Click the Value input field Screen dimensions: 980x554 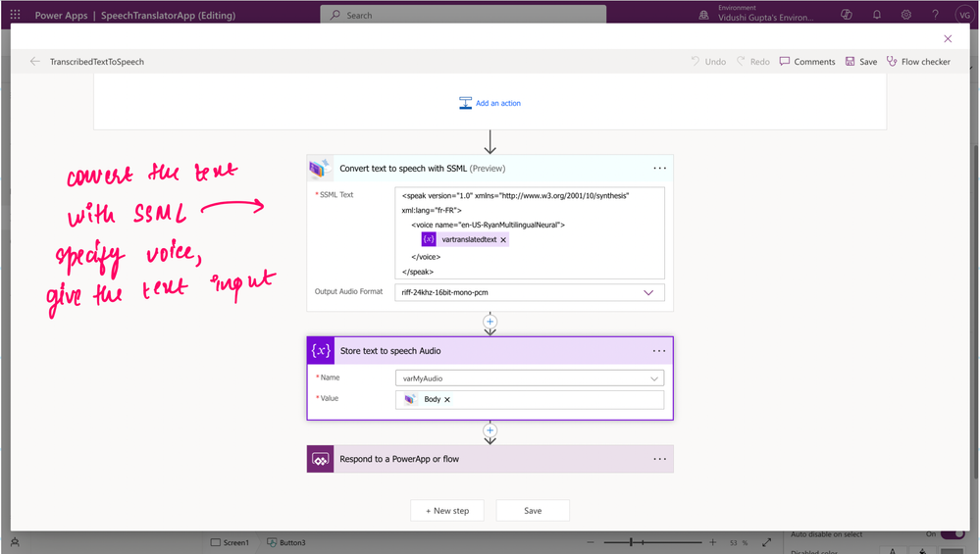[x=530, y=400]
